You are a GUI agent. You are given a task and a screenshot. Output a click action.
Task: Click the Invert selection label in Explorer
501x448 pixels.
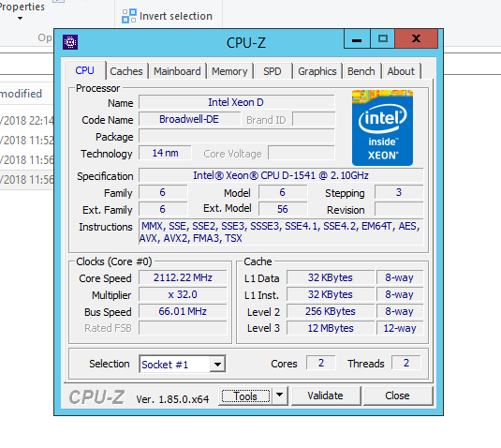tap(176, 16)
